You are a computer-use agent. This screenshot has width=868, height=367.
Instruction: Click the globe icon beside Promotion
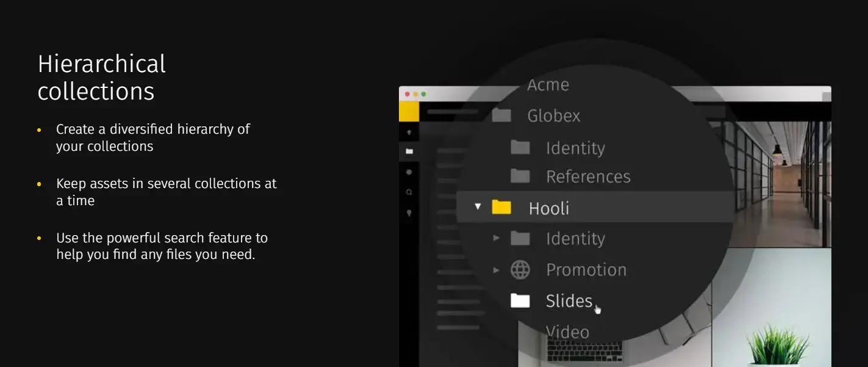point(520,269)
